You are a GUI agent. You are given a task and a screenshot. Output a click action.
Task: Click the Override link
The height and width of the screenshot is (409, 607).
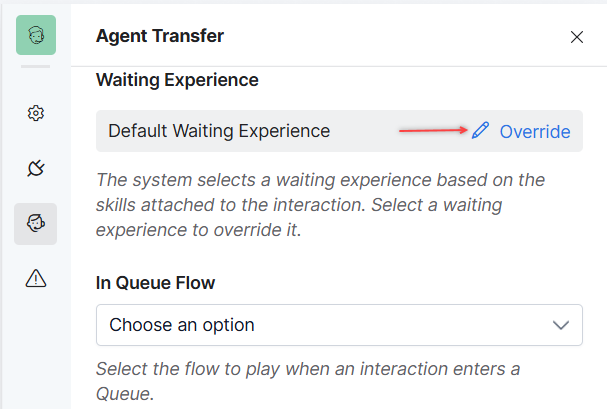535,132
